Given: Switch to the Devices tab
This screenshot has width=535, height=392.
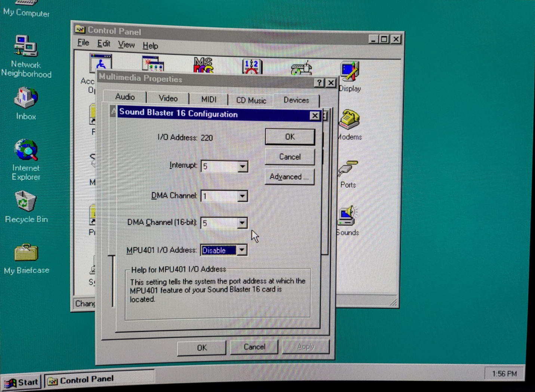Looking at the screenshot, I should tap(296, 100).
